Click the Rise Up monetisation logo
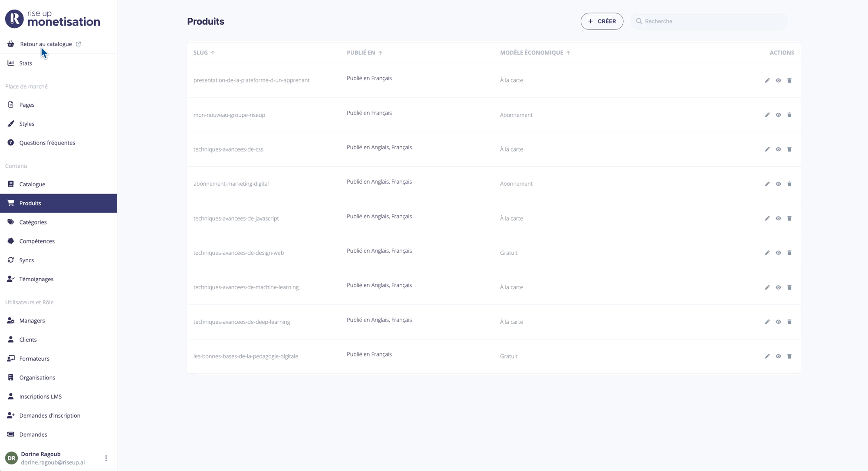Viewport: 868px width, 471px height. click(53, 19)
